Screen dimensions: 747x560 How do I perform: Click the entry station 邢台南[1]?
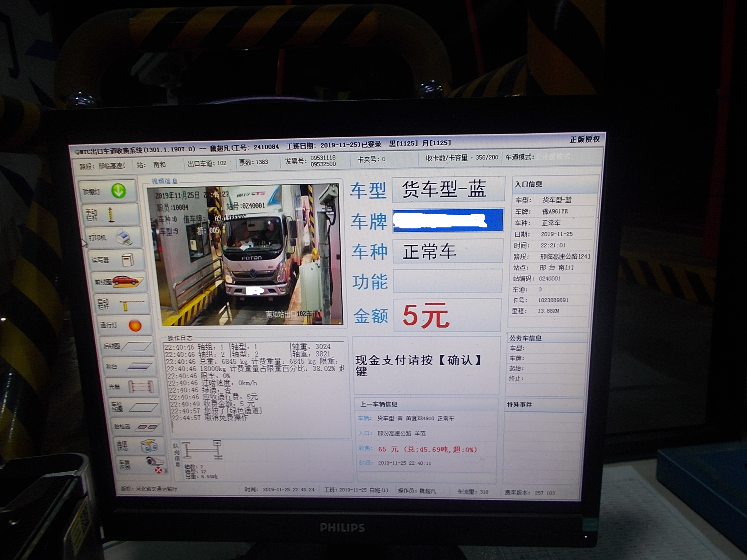557,268
